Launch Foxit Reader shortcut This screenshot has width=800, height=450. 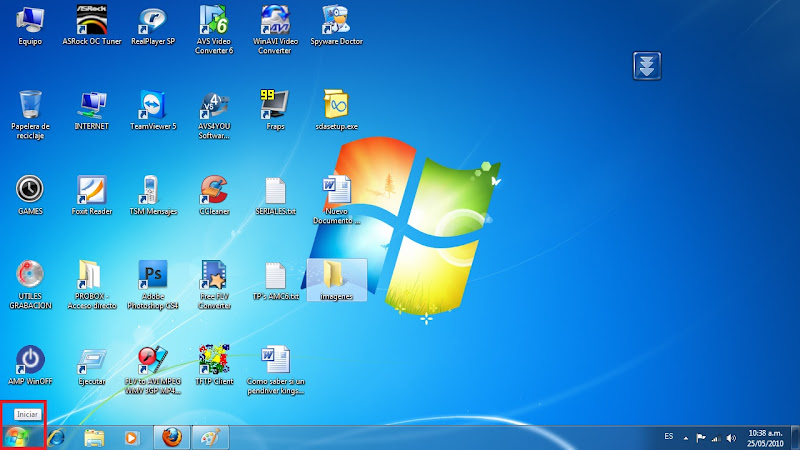click(x=92, y=195)
